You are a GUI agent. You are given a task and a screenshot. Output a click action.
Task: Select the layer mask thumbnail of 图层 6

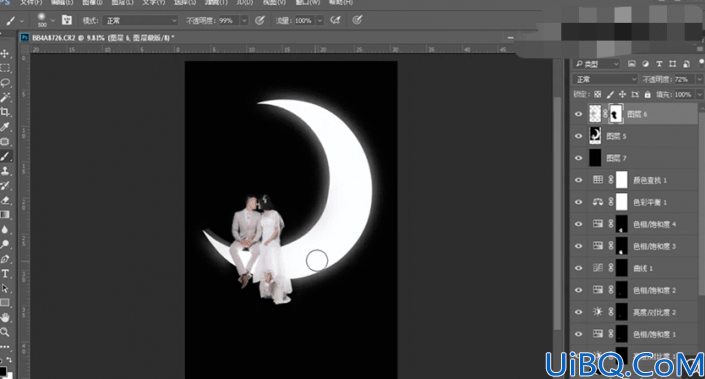coord(616,114)
